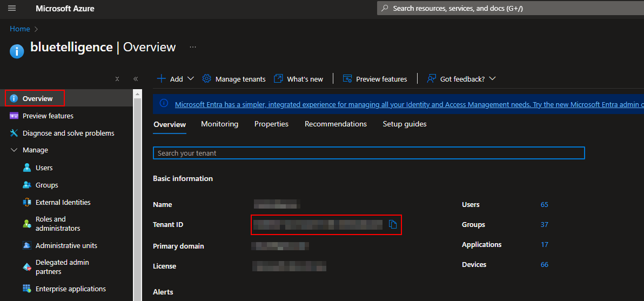644x301 pixels.
Task: Open the ellipsis more options menu
Action: pyautogui.click(x=193, y=47)
